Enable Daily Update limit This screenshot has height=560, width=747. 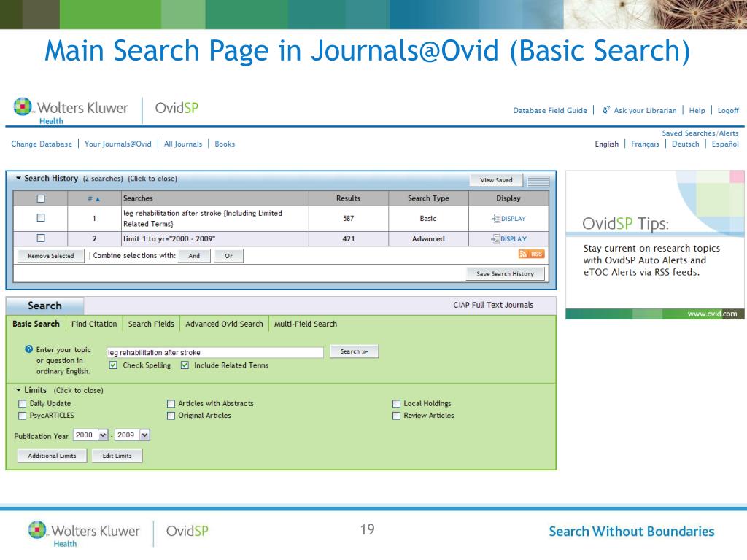tap(22, 404)
